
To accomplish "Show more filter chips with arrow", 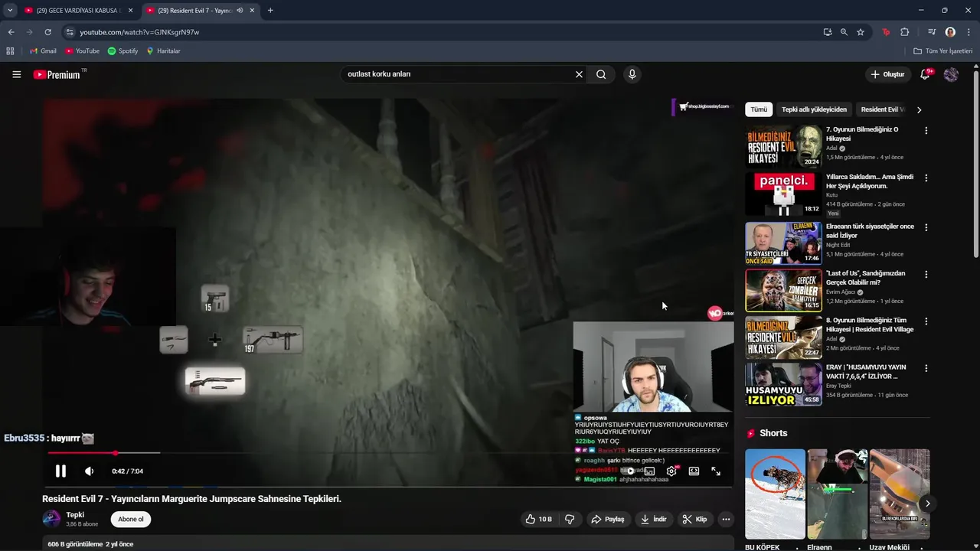I will pyautogui.click(x=919, y=109).
